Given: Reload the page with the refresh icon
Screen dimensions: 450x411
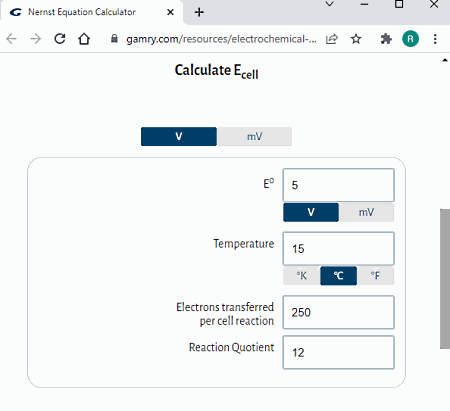Looking at the screenshot, I should [60, 39].
